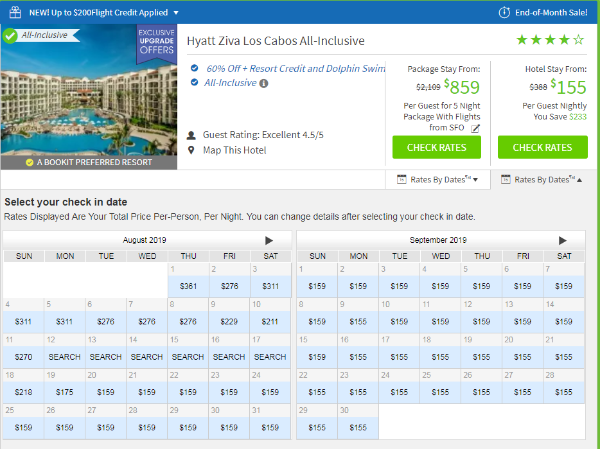Select August 31 rate $159
This screenshot has width=600, height=449.
click(x=270, y=427)
